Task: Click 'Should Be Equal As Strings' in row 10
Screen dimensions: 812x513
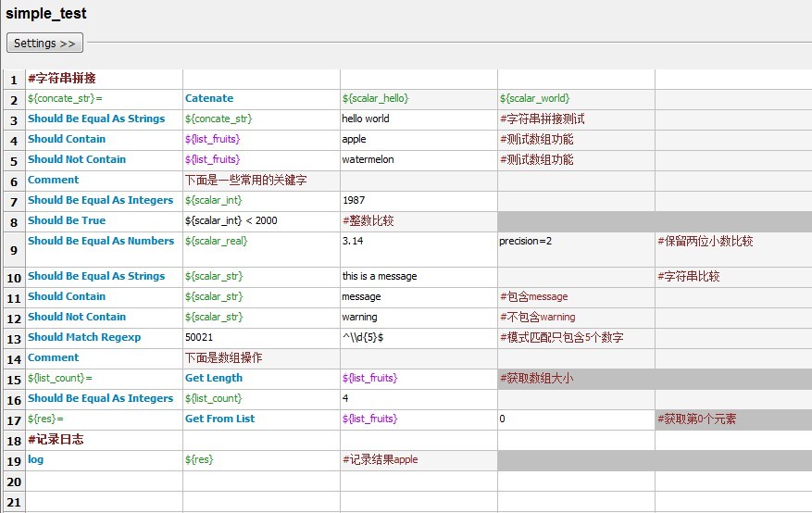Action: 104,277
